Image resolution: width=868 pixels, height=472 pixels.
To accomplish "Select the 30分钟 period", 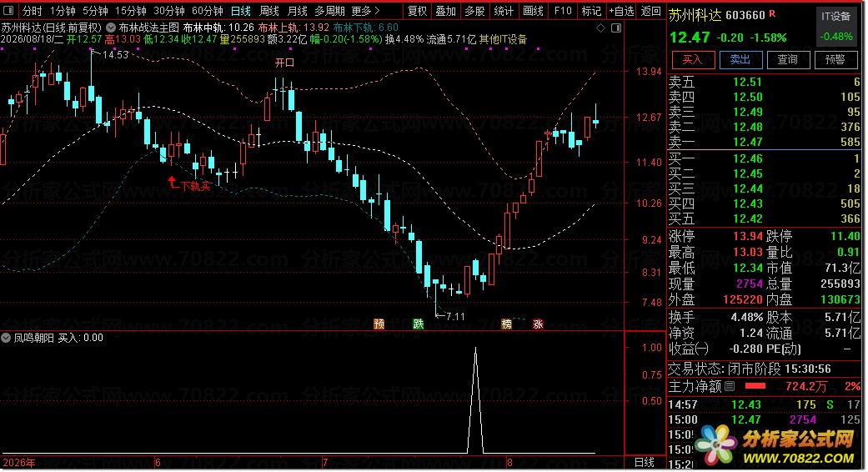I will tap(168, 11).
